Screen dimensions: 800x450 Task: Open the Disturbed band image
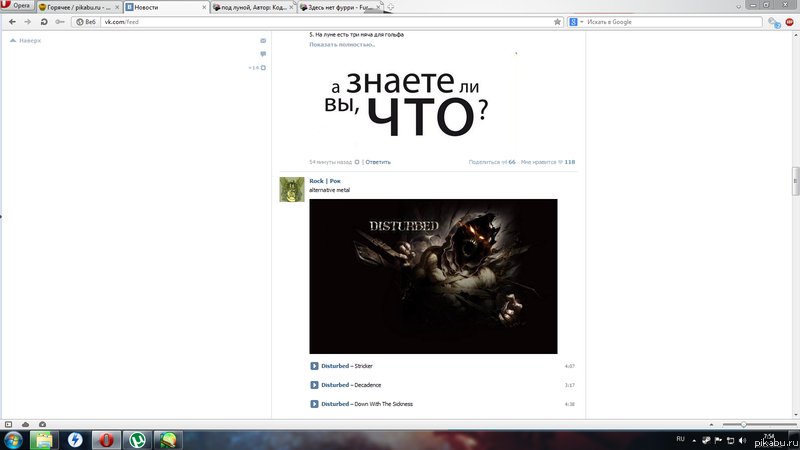point(433,276)
